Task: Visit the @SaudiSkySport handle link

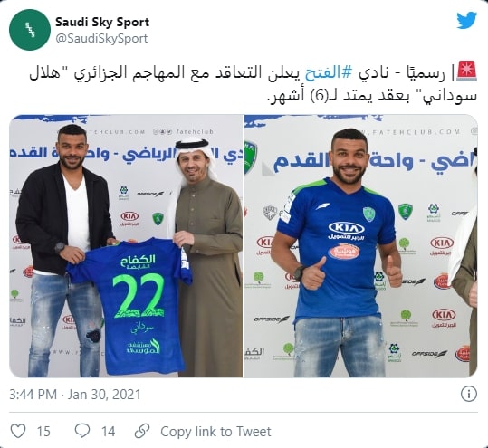Action: (101, 39)
